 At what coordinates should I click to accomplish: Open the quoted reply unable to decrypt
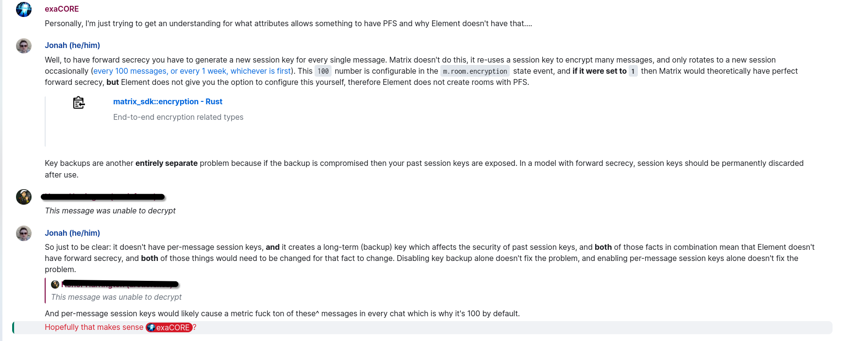tap(117, 297)
